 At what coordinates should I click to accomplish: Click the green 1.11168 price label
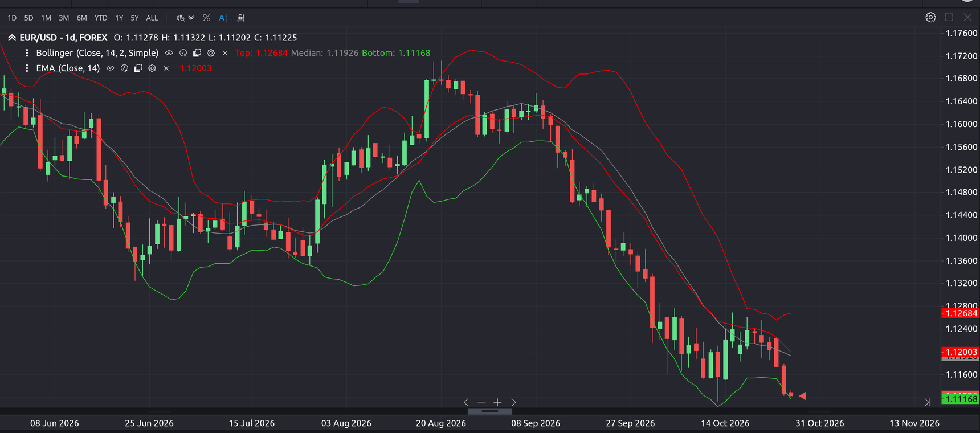click(960, 399)
